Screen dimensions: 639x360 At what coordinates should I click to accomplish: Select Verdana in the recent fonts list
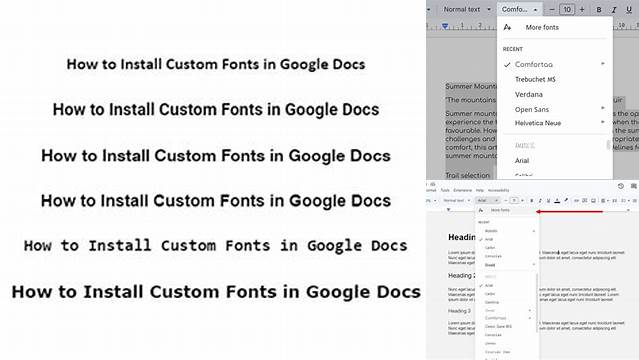click(529, 95)
